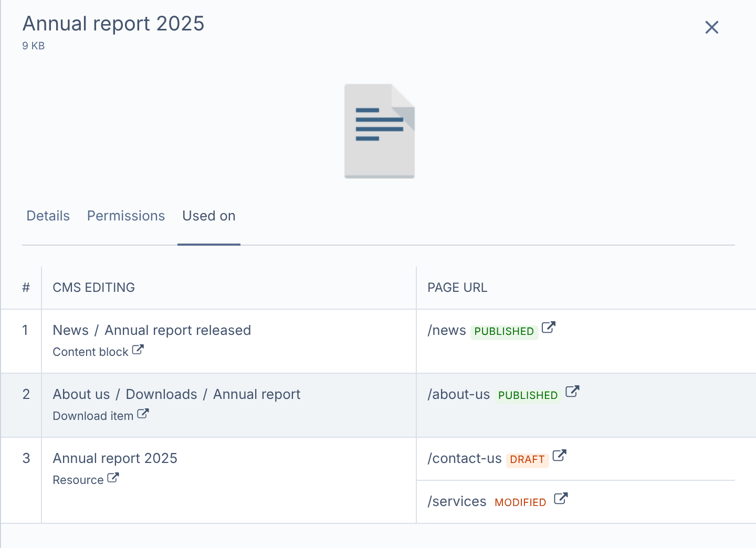
Task: Click 'Annual report 2025' row entry in table
Action: click(x=115, y=458)
